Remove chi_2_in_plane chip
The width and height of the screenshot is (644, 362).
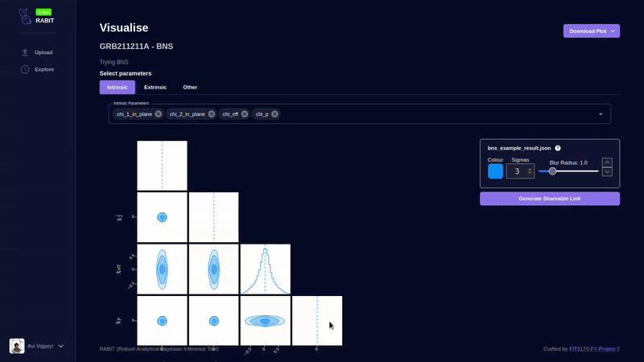click(212, 114)
